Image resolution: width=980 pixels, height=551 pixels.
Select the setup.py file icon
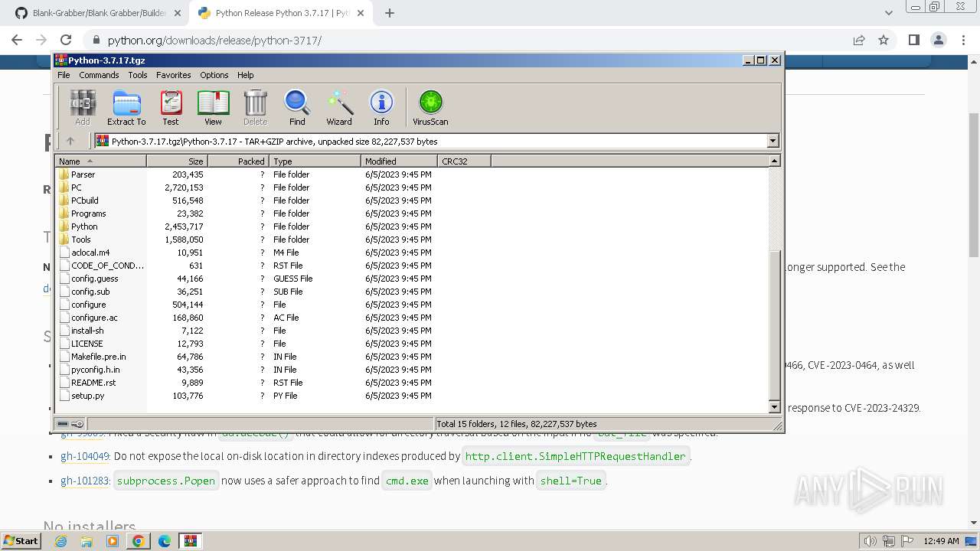[x=64, y=396]
